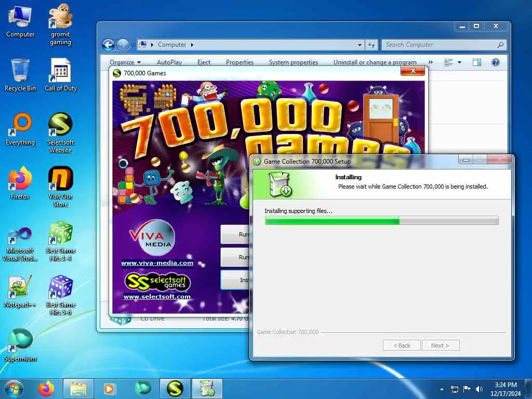Switch to the 700,000 Games taskbar item
532x399 pixels.
click(x=175, y=389)
